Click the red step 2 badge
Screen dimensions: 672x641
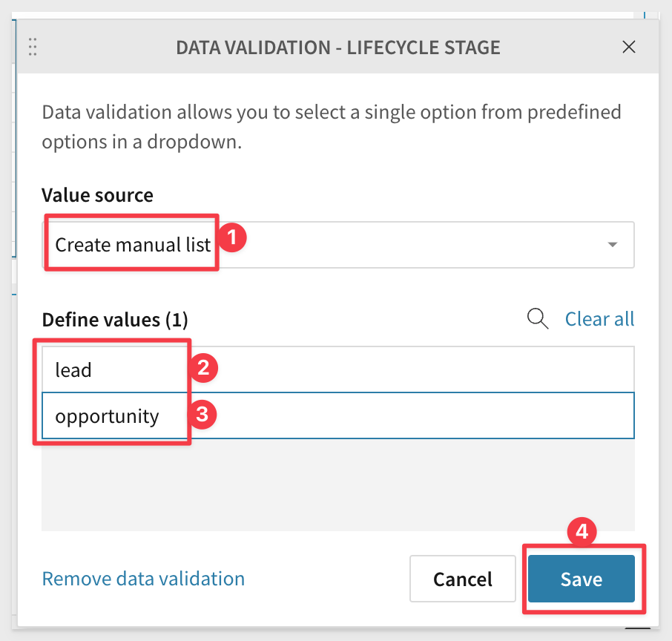[203, 368]
